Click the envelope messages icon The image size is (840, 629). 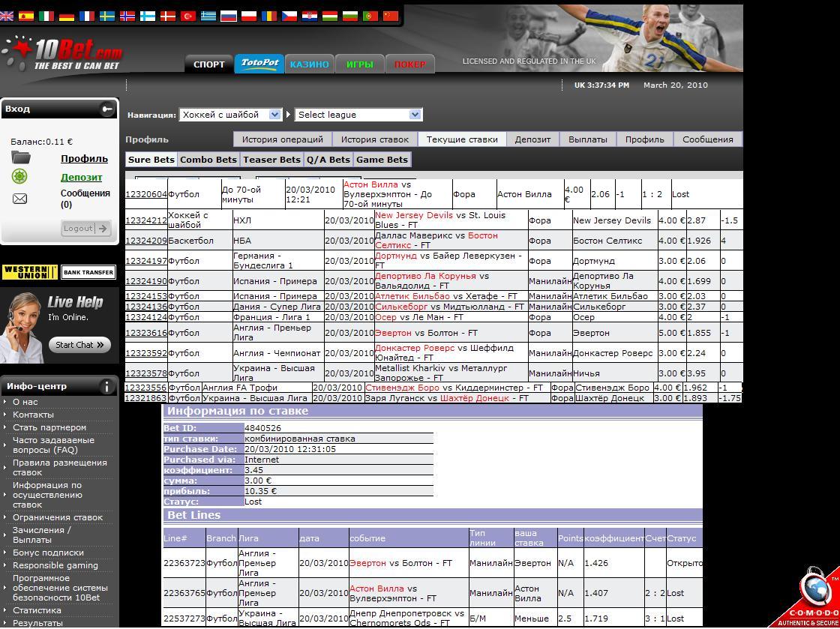click(x=19, y=199)
